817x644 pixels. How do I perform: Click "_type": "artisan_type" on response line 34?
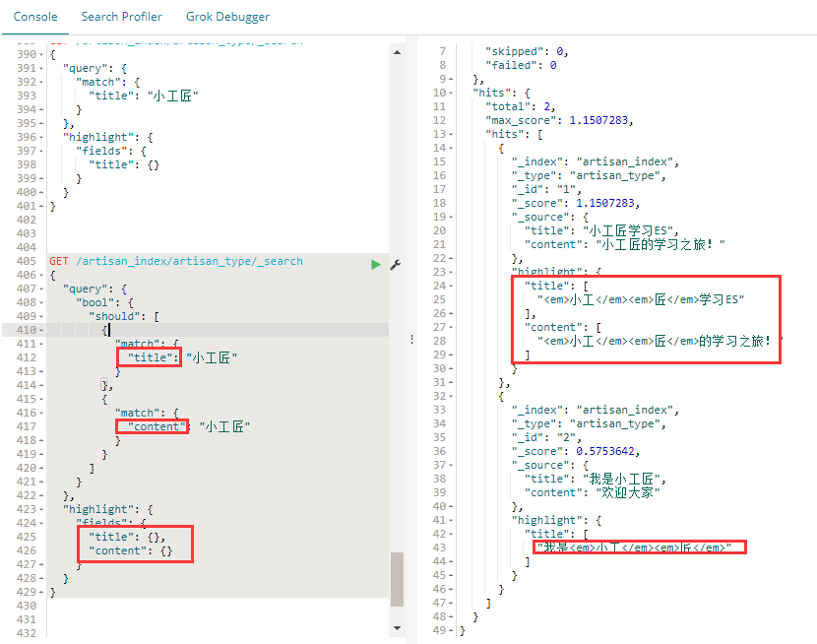click(589, 423)
